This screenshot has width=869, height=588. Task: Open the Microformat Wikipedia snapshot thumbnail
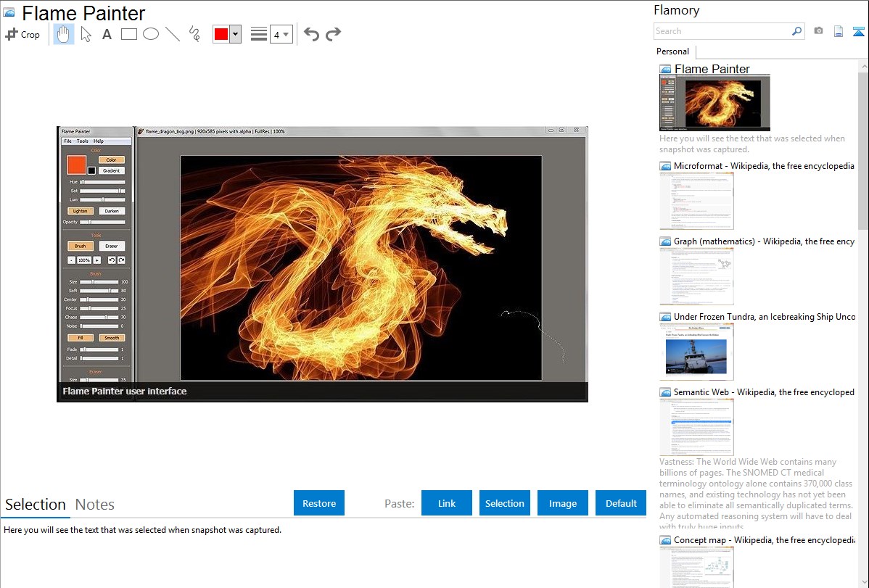click(x=696, y=201)
